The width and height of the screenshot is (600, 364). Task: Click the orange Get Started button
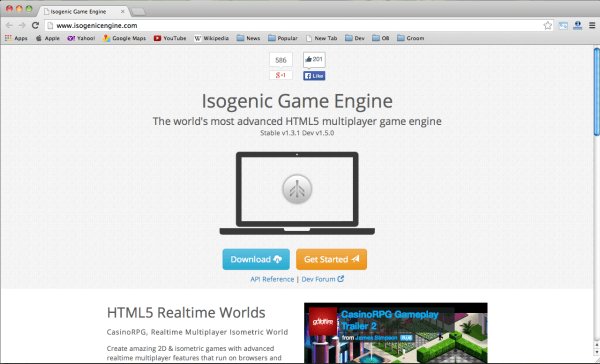(x=331, y=260)
